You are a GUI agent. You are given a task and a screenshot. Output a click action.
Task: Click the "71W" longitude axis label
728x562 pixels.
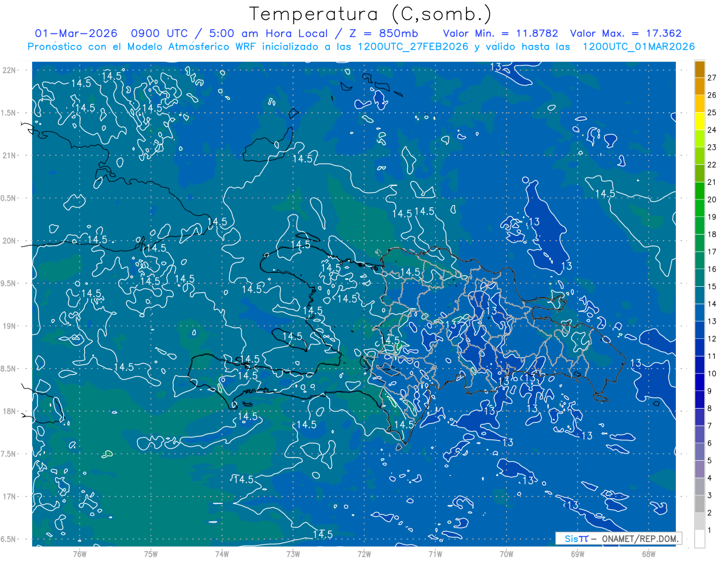pyautogui.click(x=435, y=554)
